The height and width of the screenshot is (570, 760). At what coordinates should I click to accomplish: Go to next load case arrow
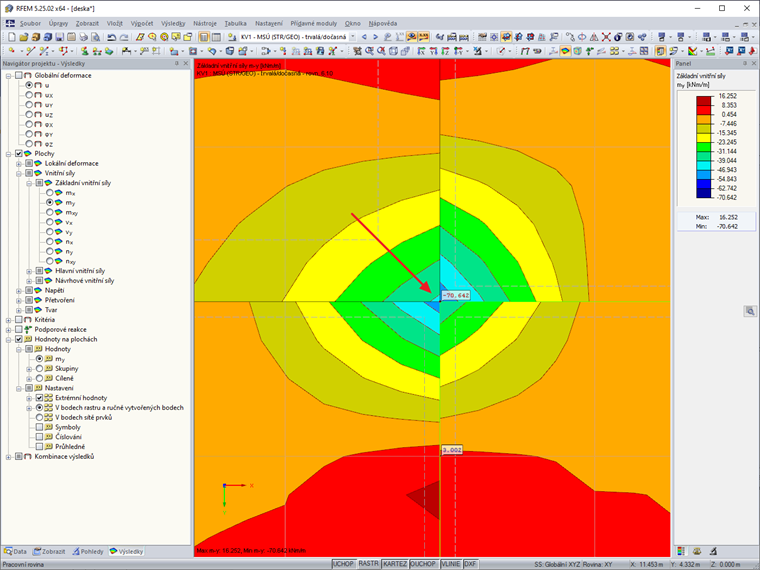point(375,37)
